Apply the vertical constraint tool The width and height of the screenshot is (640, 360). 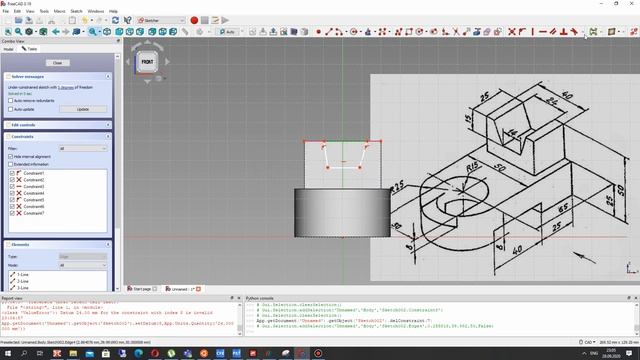[532, 31]
